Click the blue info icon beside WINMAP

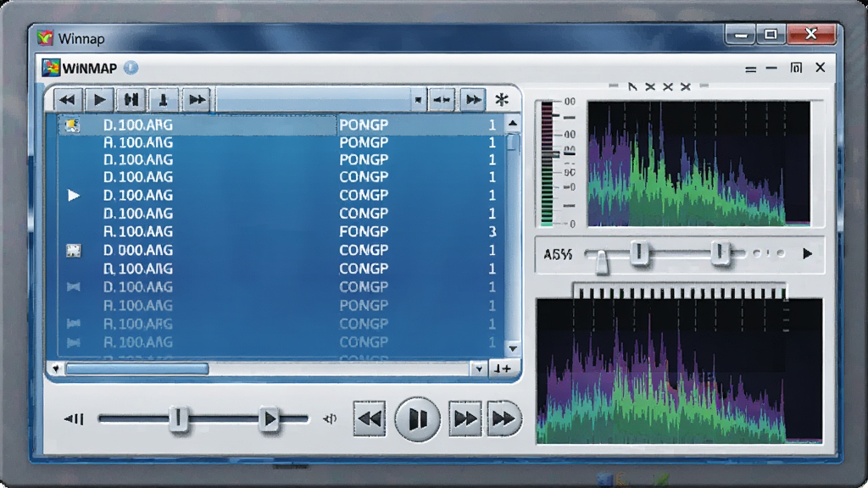point(131,68)
